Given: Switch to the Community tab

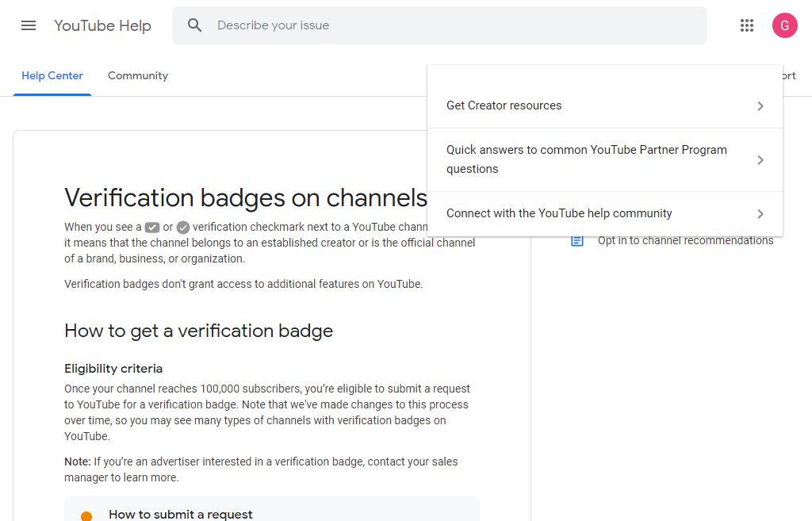Looking at the screenshot, I should click(x=138, y=75).
